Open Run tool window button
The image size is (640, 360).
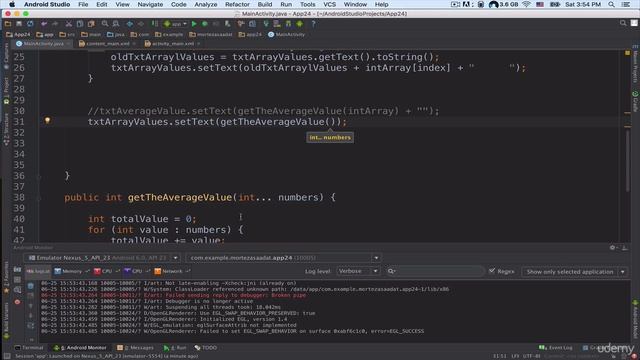click(175, 348)
